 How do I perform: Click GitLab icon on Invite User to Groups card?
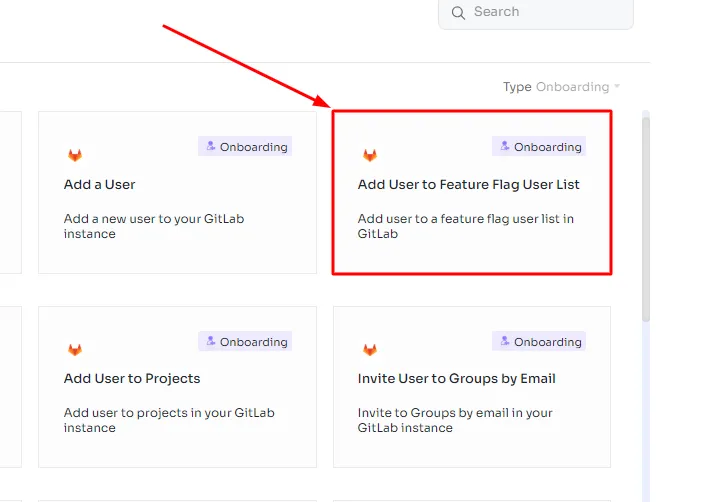370,350
